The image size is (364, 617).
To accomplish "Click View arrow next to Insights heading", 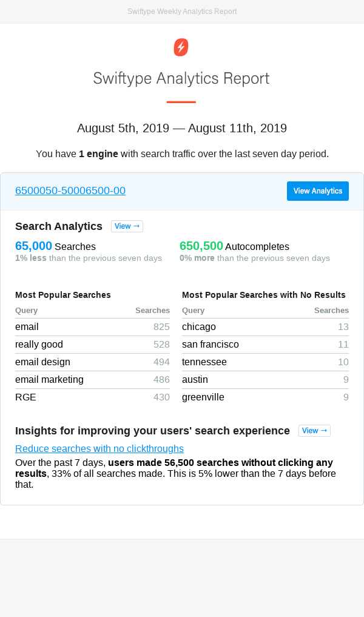I will pyautogui.click(x=314, y=430).
